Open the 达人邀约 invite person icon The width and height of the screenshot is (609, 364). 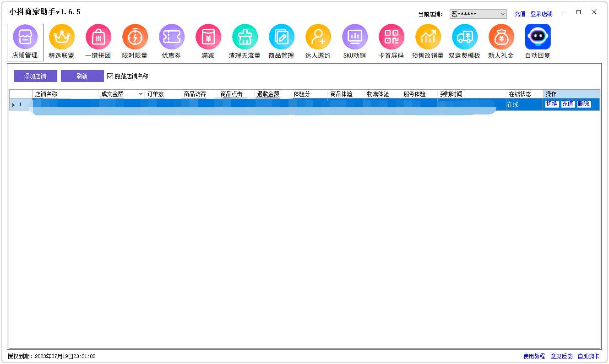pyautogui.click(x=318, y=37)
